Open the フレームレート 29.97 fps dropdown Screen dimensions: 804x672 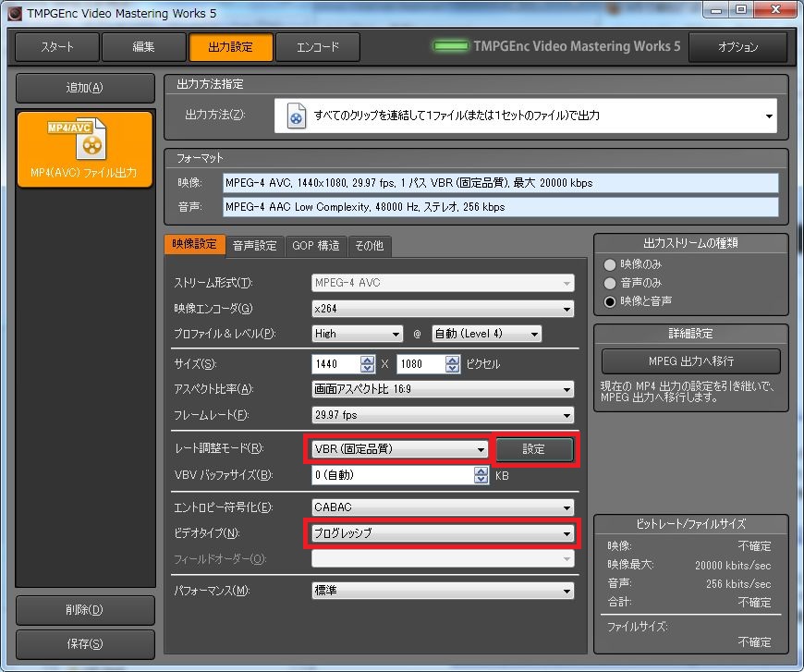coord(443,415)
